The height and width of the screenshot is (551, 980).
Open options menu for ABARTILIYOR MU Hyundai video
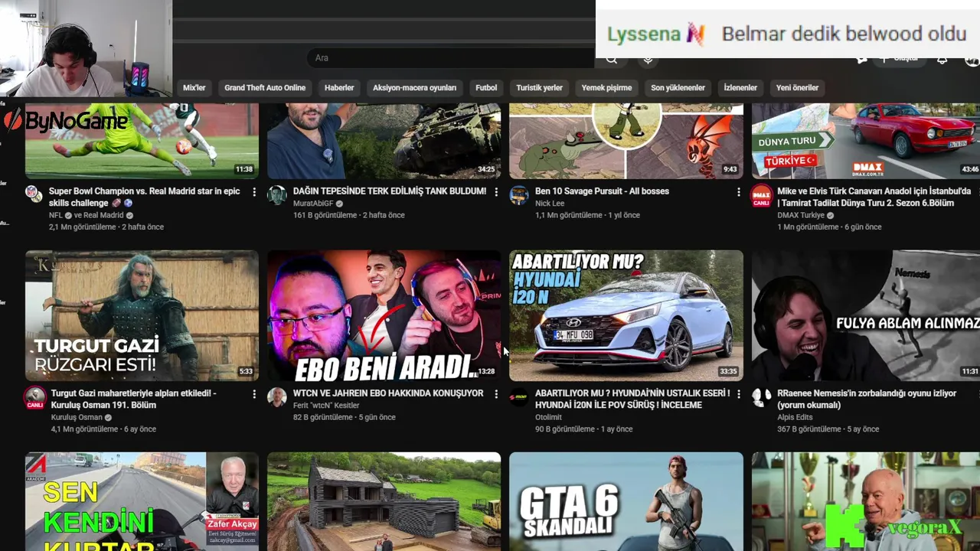[738, 393]
